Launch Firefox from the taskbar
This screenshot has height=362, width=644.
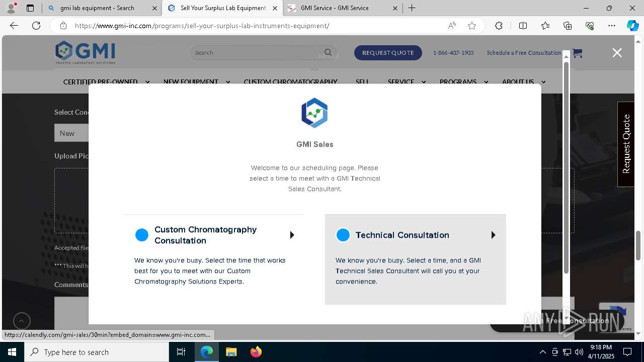(x=256, y=352)
